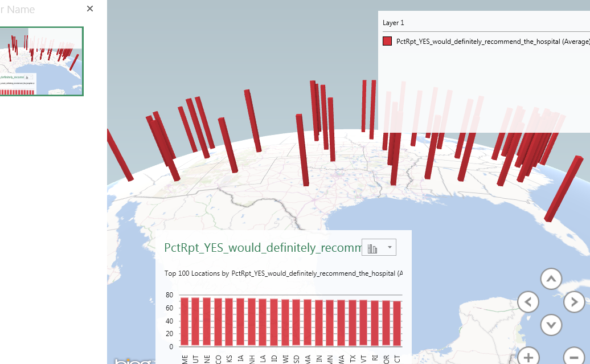Click the red legend swatch icon for Layer 1
Screen dimensions: 590x364
pyautogui.click(x=387, y=41)
